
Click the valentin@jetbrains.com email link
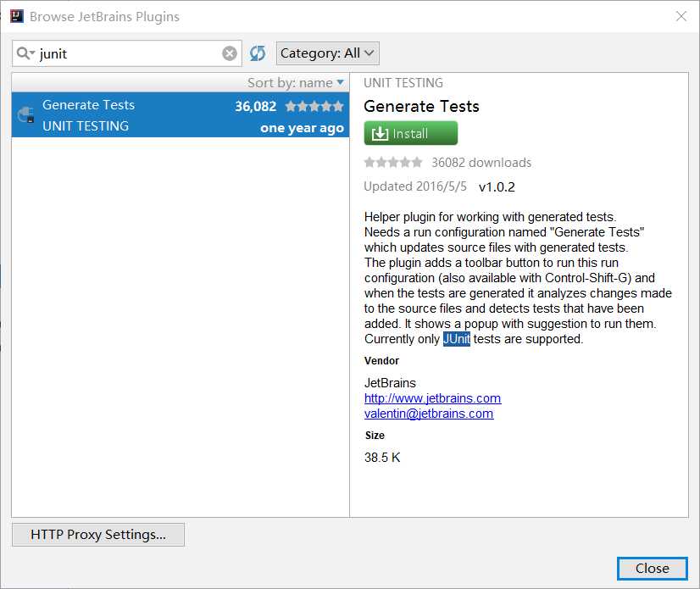point(429,414)
